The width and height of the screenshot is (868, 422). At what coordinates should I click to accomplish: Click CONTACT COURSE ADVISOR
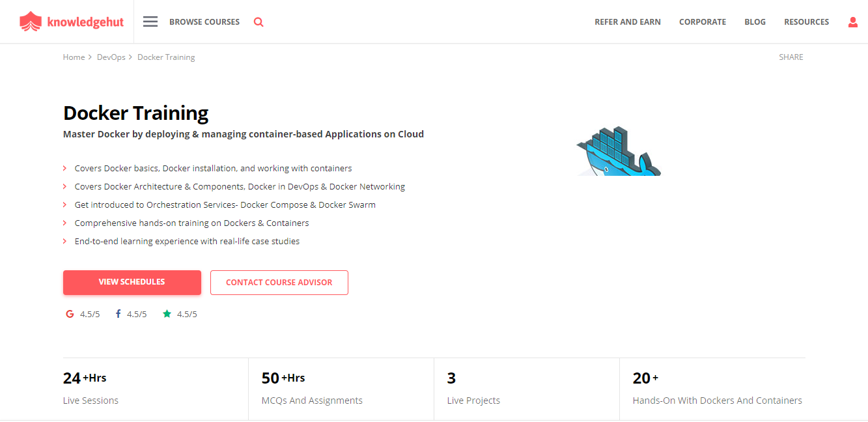pyautogui.click(x=279, y=282)
